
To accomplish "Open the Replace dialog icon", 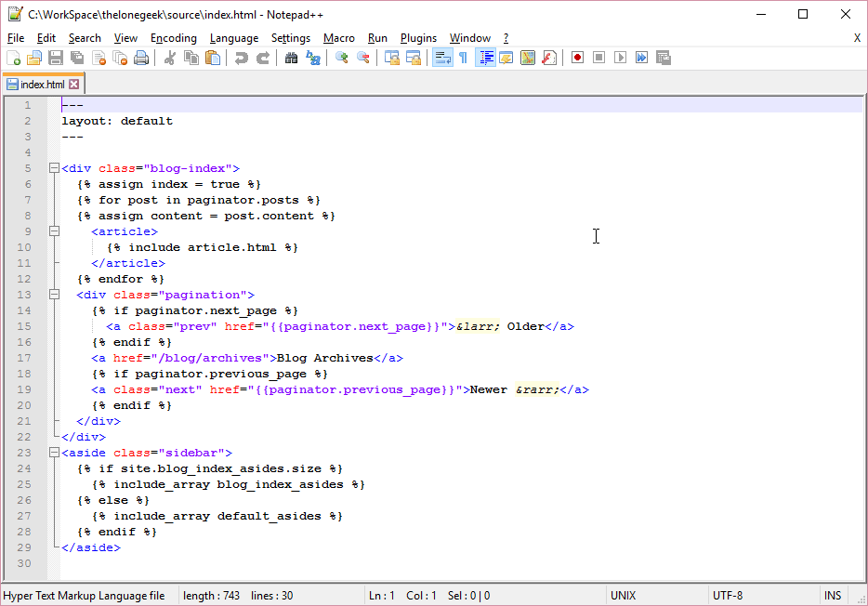I will [311, 57].
